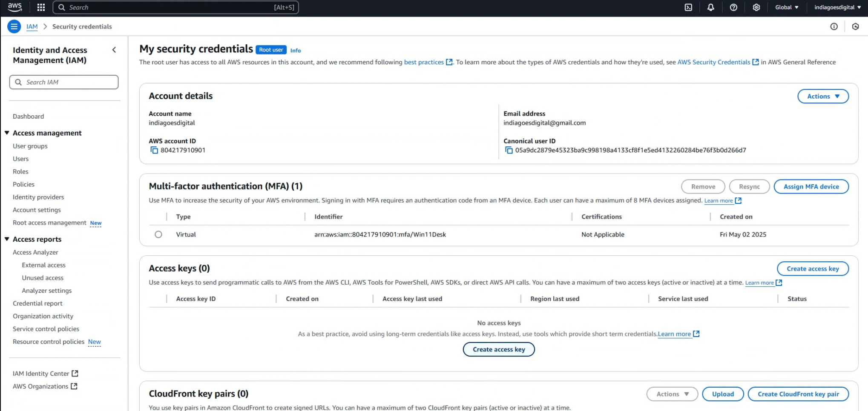Click the magnifier icon in top search bar
The width and height of the screenshot is (868, 411).
click(x=62, y=7)
